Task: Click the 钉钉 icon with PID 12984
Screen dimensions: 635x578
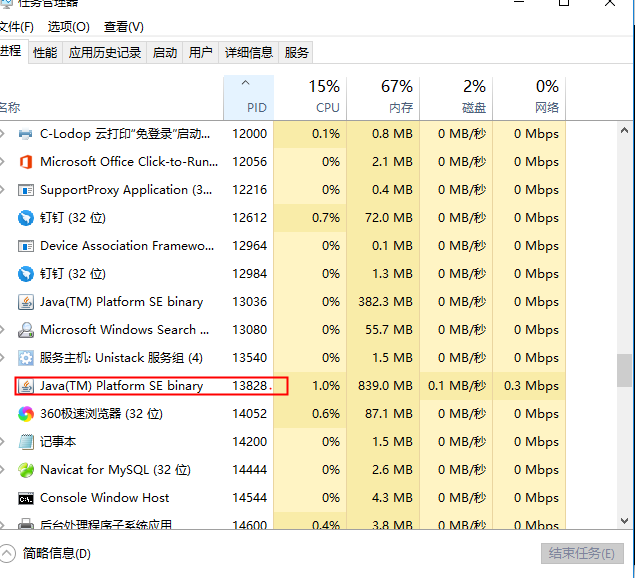Action: tap(26, 274)
